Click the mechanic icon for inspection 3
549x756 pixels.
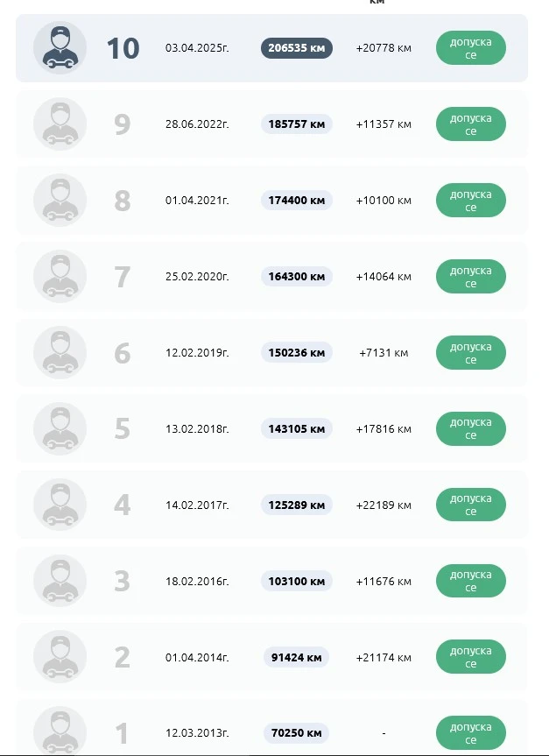(x=60, y=581)
